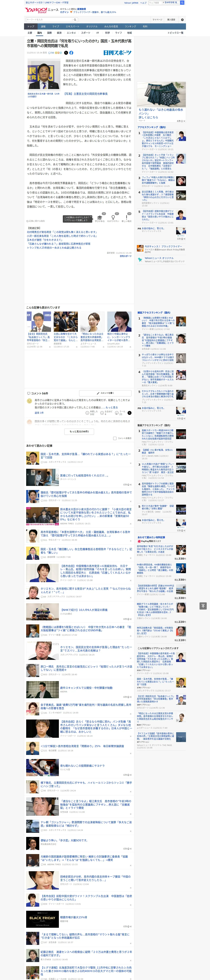210x980 pixels.
Task: Click the キーワードを入力 search field
Action: point(49,20)
